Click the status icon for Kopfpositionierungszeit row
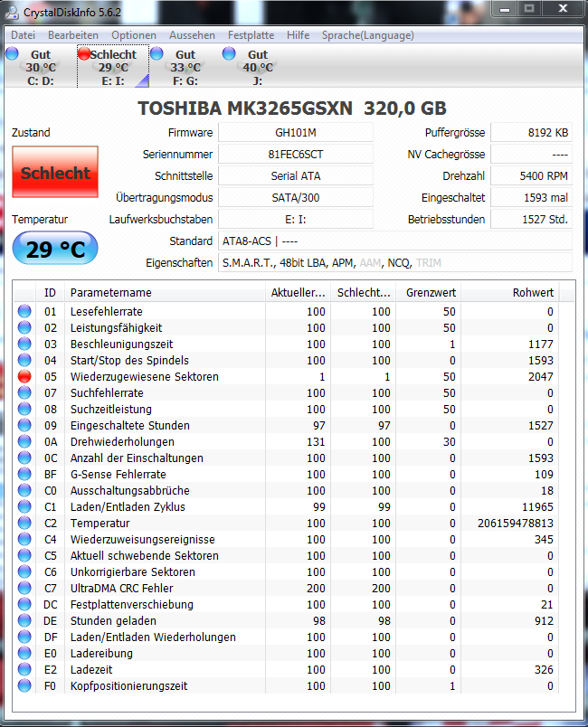 click(24, 685)
